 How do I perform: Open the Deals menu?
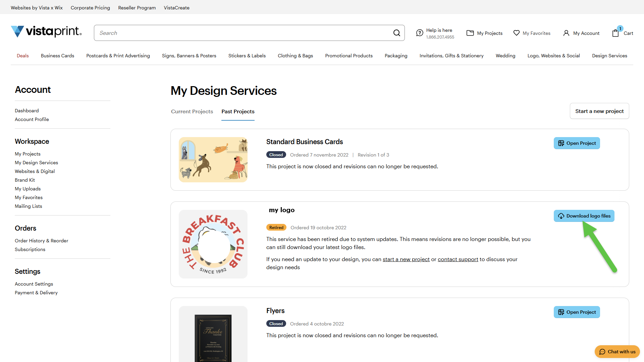(23, 56)
